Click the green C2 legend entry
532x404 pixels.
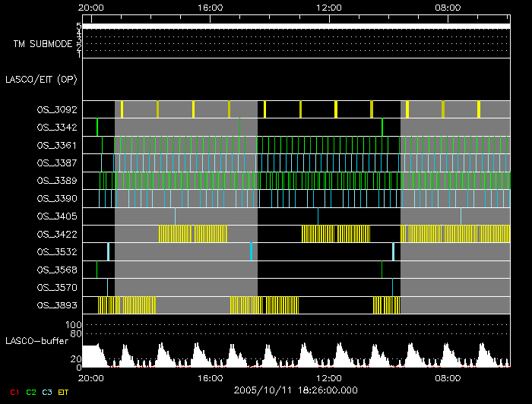tap(31, 392)
